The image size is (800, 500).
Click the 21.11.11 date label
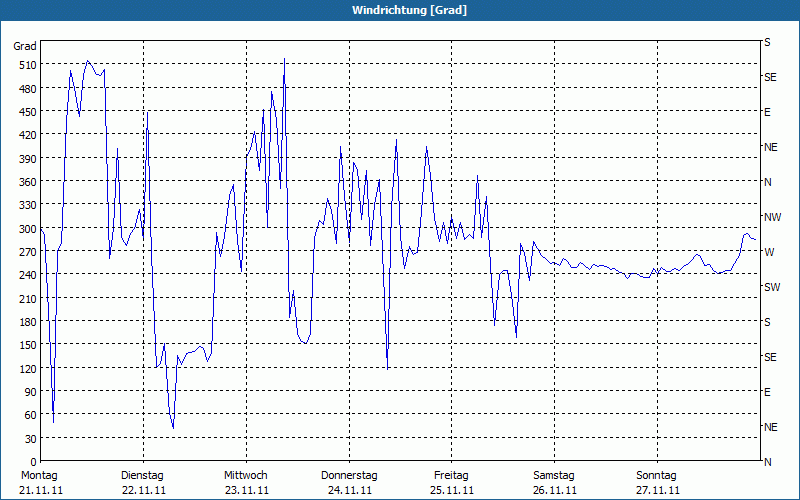[41, 490]
